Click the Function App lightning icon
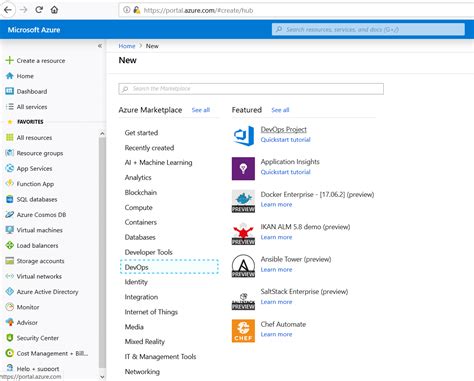The height and width of the screenshot is (381, 474). coord(10,183)
